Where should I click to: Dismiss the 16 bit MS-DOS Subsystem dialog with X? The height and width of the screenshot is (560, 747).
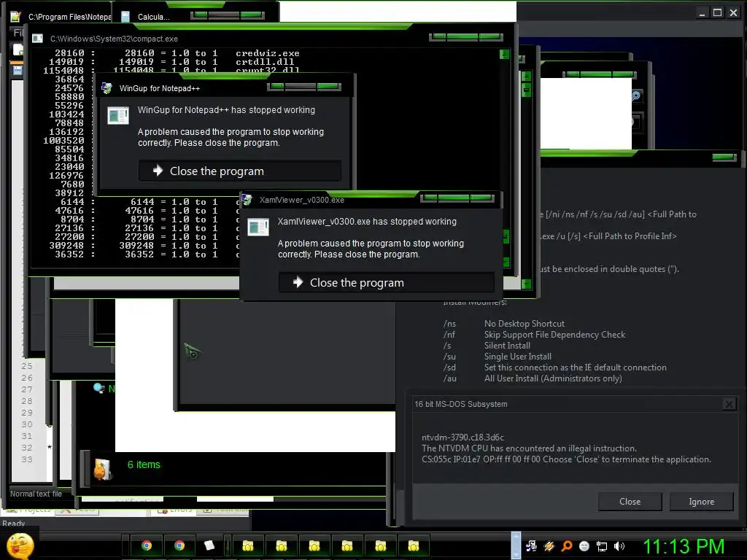pos(729,404)
